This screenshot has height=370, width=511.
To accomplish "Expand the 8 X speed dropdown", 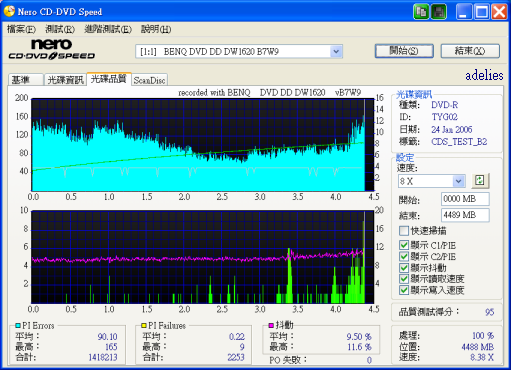I will pos(459,181).
